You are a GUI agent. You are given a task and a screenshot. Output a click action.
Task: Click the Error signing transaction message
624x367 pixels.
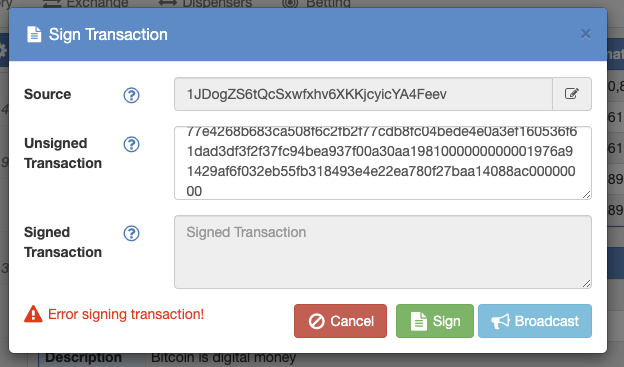tap(126, 314)
